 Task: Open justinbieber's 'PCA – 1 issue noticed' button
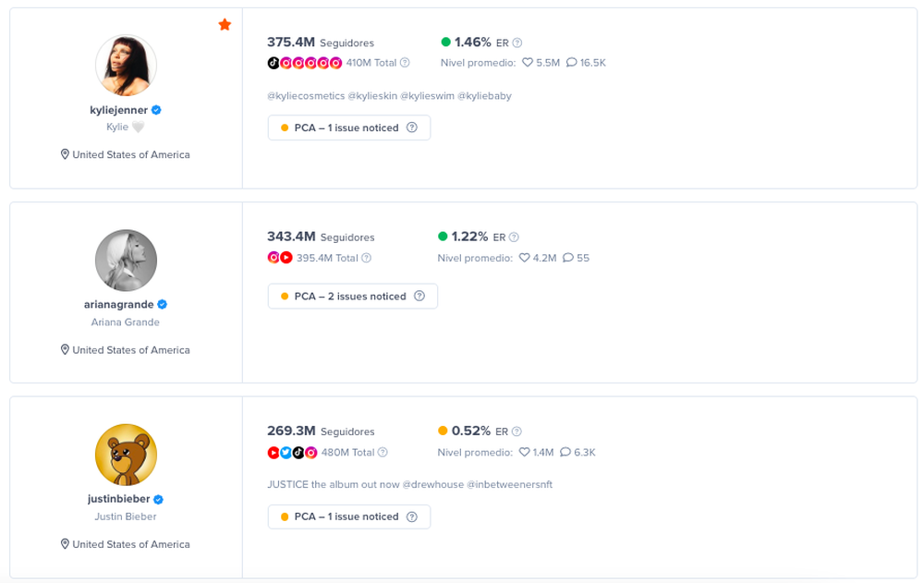tap(349, 516)
